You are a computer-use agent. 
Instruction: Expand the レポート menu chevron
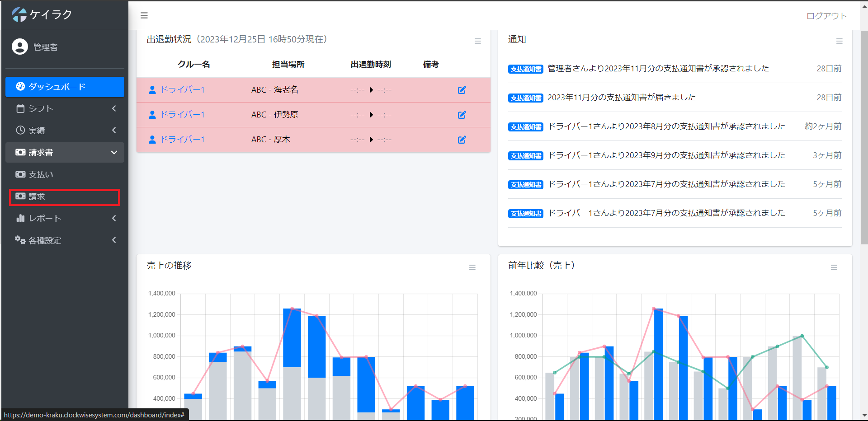coord(114,218)
